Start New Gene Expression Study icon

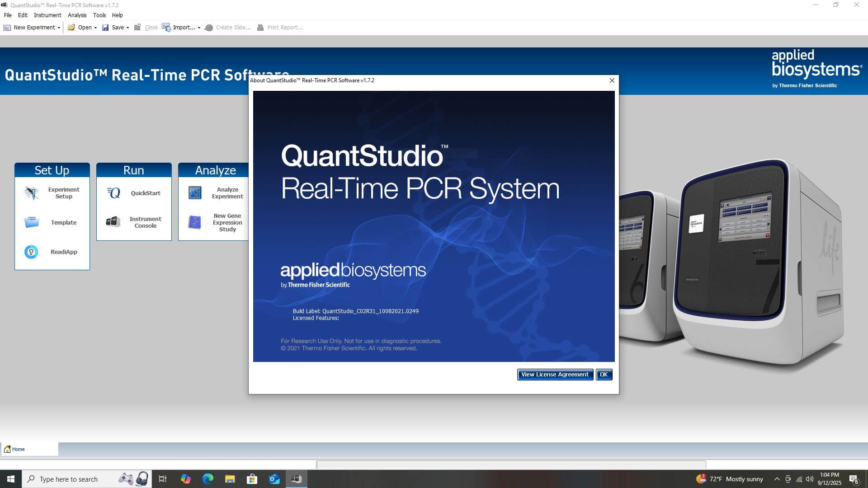pos(195,222)
